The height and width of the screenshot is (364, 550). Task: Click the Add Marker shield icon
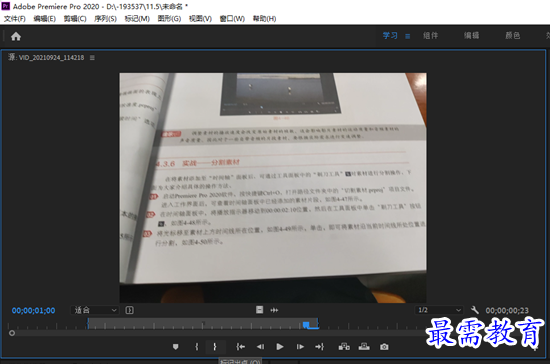(176, 347)
